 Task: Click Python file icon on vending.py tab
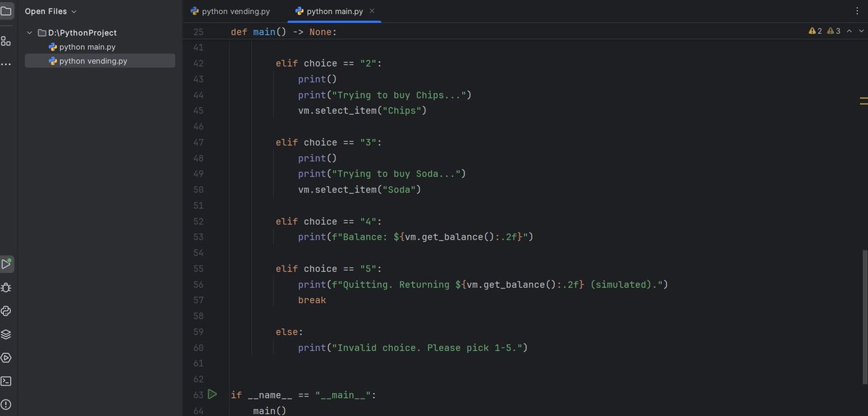pyautogui.click(x=195, y=12)
